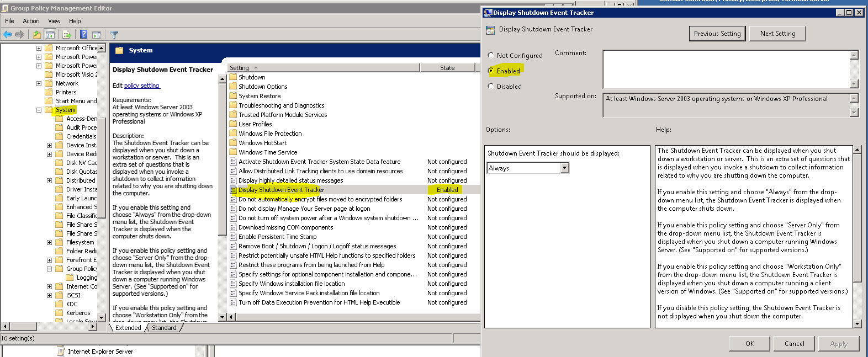Go back with the blue Back arrow
This screenshot has height=357, width=868.
tap(7, 34)
